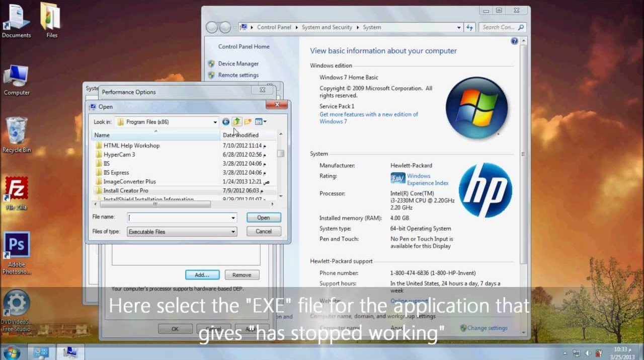Viewport: 644px width, 360px height.
Task: Click the help question mark icon
Action: 514,41
